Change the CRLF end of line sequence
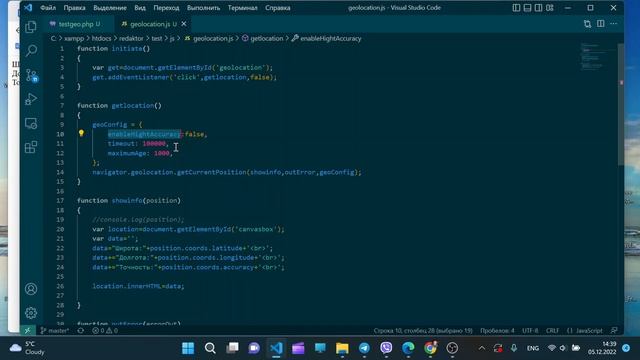640x360 pixels. (552, 331)
